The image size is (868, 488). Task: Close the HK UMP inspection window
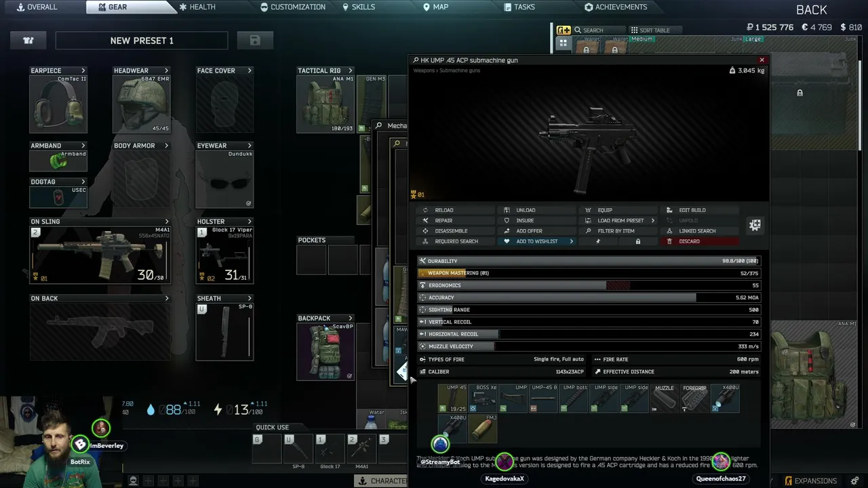(762, 60)
